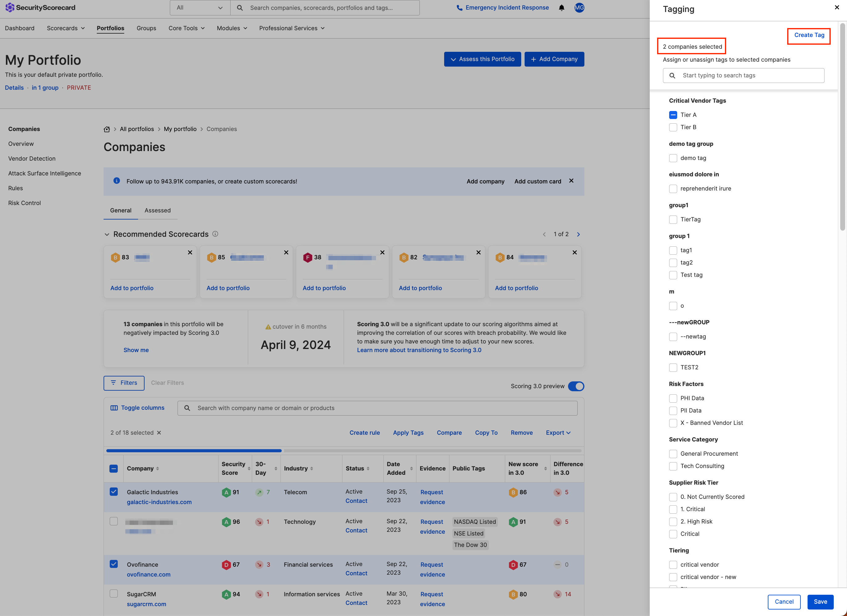
Task: Switch to the Assessed tab
Action: pyautogui.click(x=158, y=211)
